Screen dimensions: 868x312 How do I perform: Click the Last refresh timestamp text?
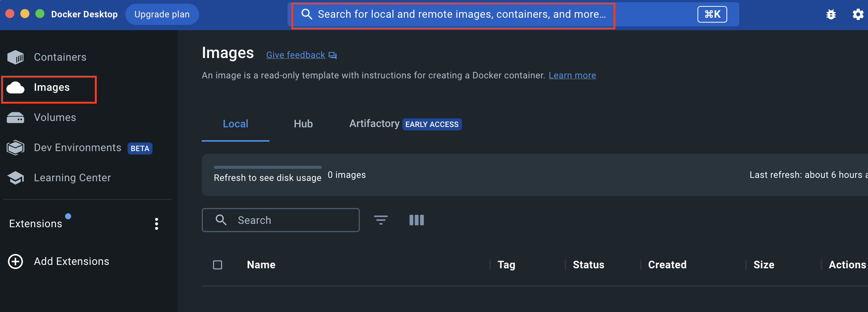point(809,175)
